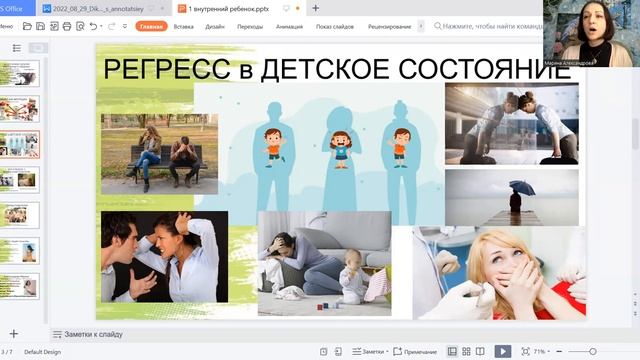This screenshot has height=360, width=640.
Task: Fit slide to window icon
Action: point(526,351)
